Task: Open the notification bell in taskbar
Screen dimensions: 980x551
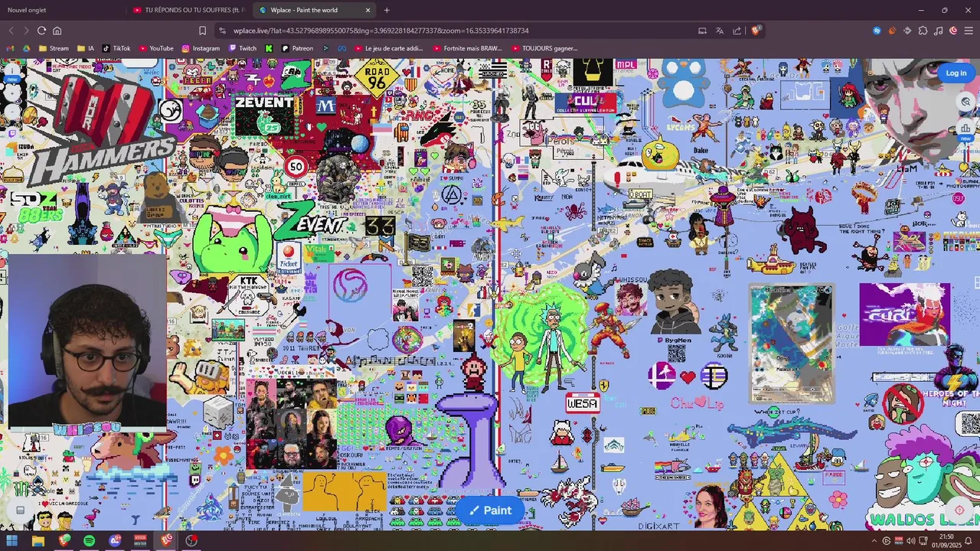Action: point(970,541)
